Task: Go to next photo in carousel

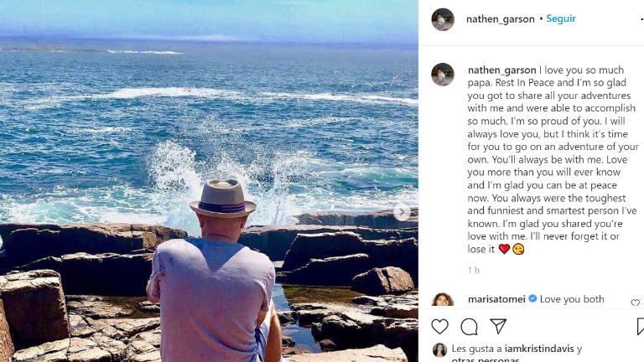Action: tap(402, 213)
